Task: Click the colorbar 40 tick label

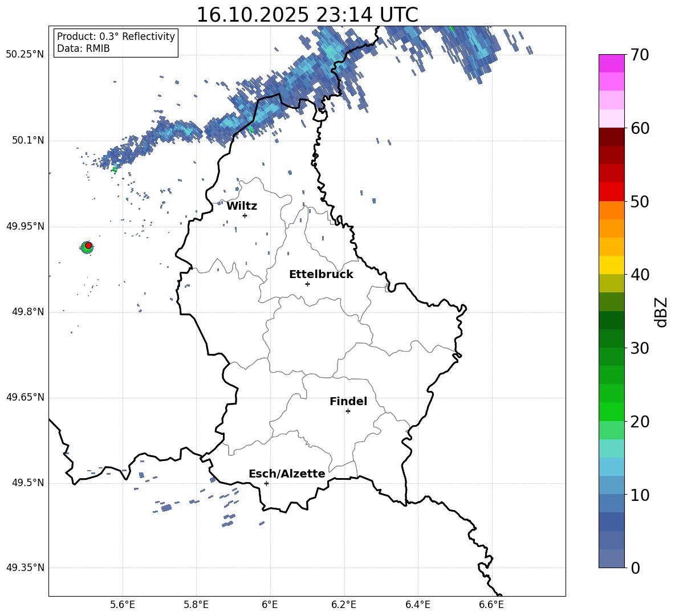Action: (640, 275)
